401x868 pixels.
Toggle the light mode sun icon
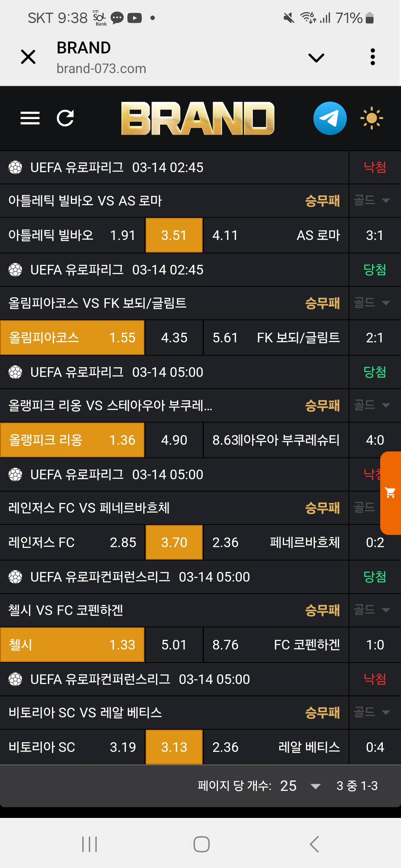coord(371,118)
